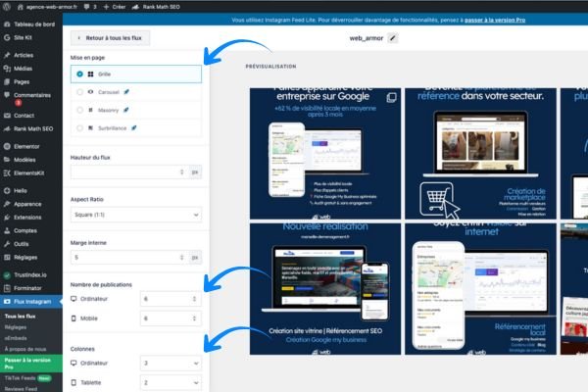588x392 pixels.
Task: Open Rank Math SEO in sidebar
Action: (30, 128)
